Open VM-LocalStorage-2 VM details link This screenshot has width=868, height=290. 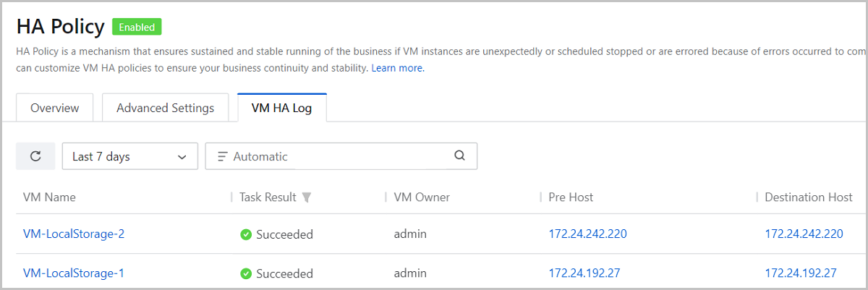coord(74,234)
